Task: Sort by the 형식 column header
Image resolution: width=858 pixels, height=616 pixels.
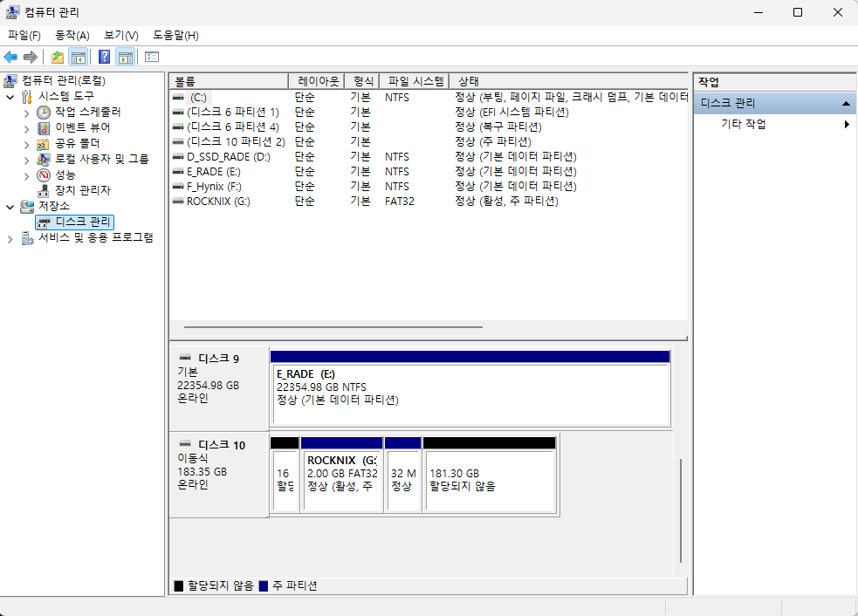Action: (361, 81)
